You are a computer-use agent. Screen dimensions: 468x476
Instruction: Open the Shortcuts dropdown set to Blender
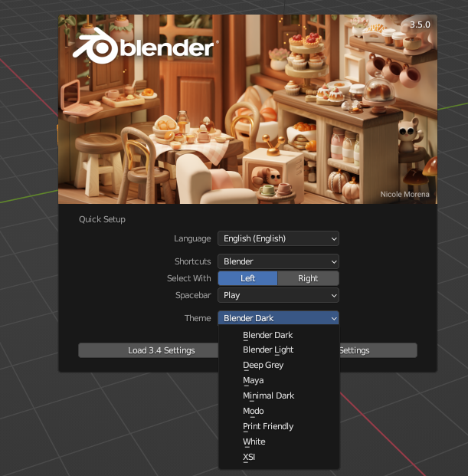tap(278, 261)
